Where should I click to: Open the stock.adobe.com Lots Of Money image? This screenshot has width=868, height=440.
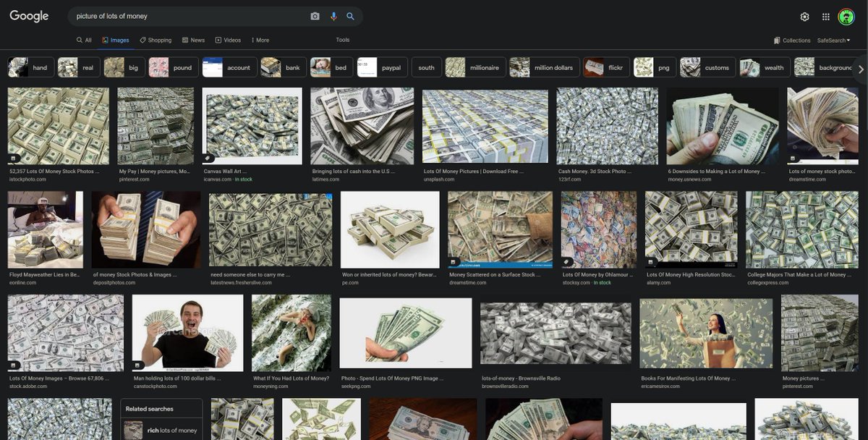pyautogui.click(x=66, y=333)
